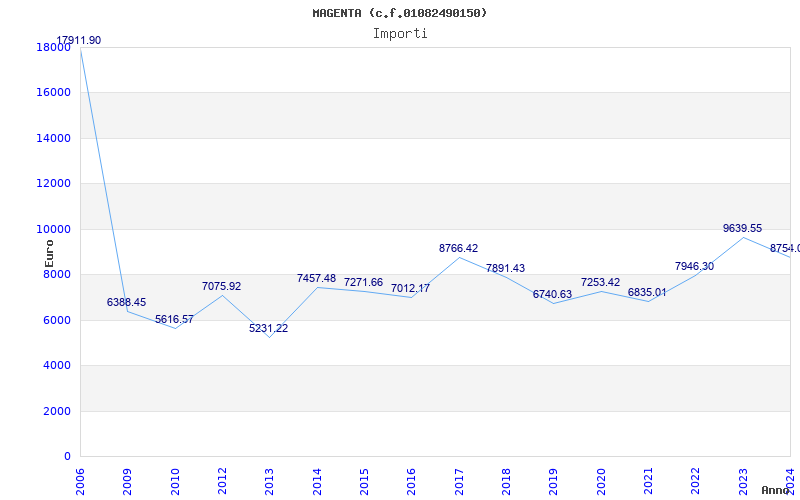Click the 4000 y-axis tick label
800x500 pixels.
tap(57, 365)
